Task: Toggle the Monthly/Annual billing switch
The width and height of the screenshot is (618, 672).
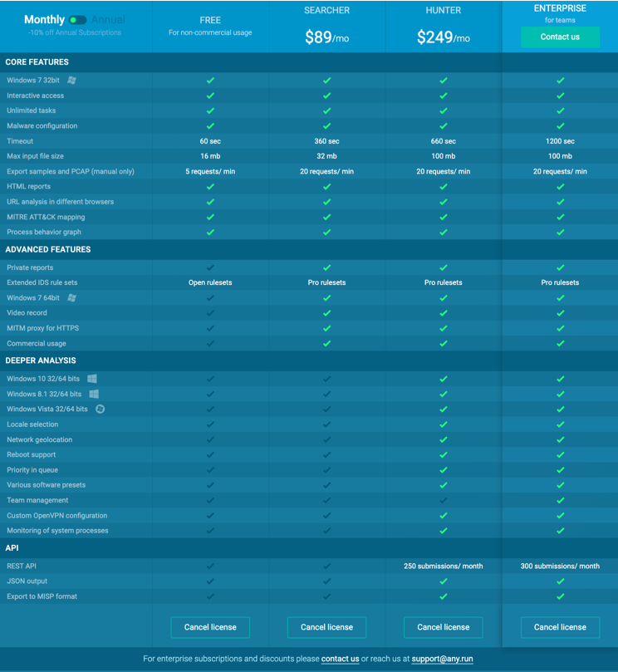Action: point(77,20)
